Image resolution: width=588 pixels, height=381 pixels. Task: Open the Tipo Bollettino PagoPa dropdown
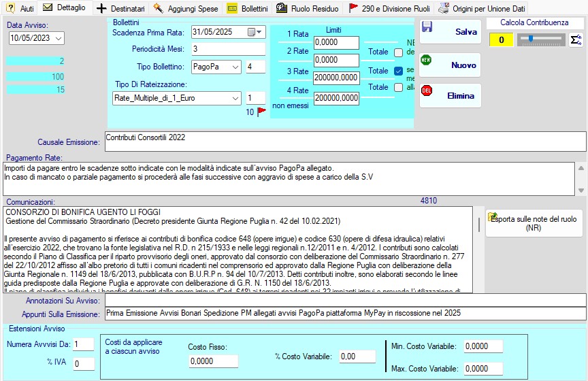coord(235,67)
